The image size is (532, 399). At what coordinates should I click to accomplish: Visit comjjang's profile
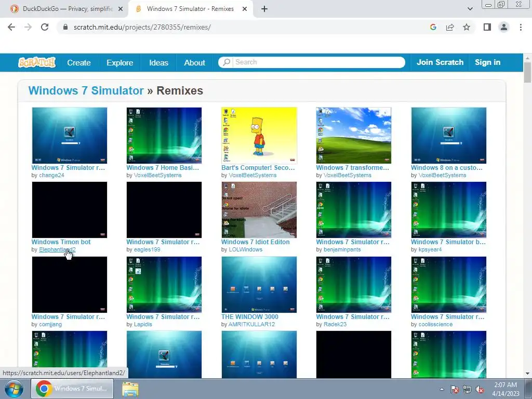pyautogui.click(x=50, y=324)
